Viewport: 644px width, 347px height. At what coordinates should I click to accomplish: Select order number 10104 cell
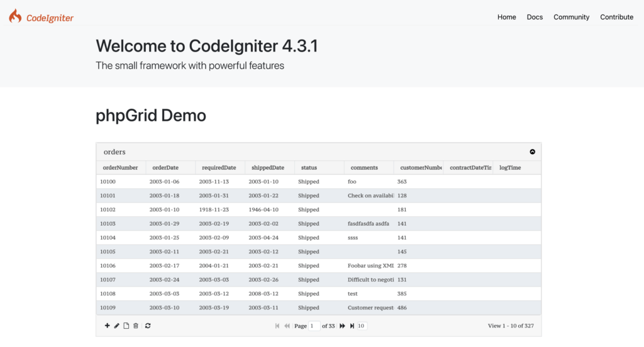click(x=121, y=238)
